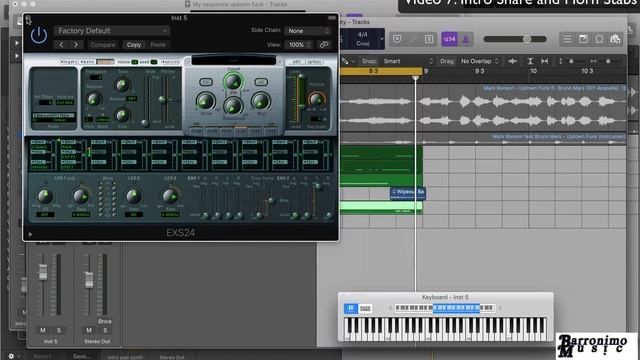Select the Wipeout Ba region on timeline

coord(408,193)
